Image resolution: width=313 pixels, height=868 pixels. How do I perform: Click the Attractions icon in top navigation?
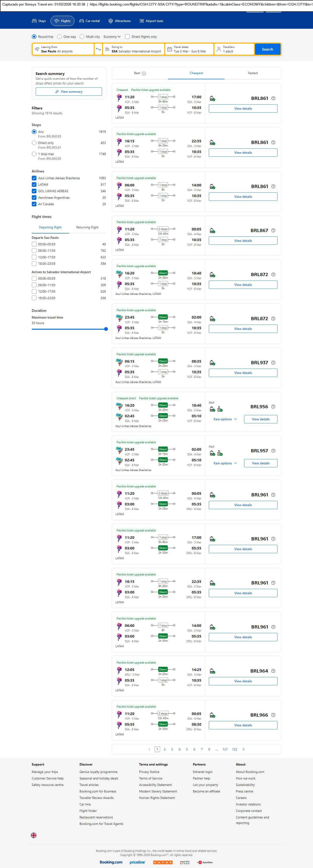tap(111, 21)
